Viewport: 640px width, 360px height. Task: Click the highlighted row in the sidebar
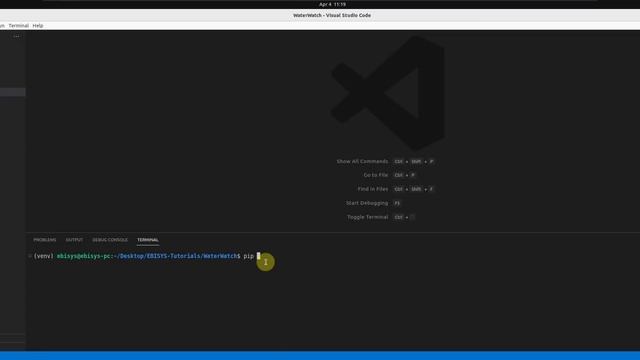(x=13, y=92)
